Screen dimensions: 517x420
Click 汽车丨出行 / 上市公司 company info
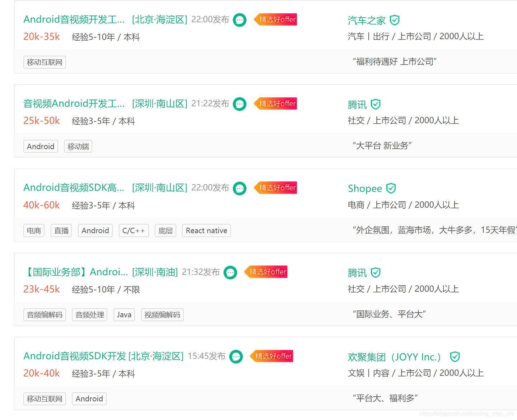tap(415, 36)
